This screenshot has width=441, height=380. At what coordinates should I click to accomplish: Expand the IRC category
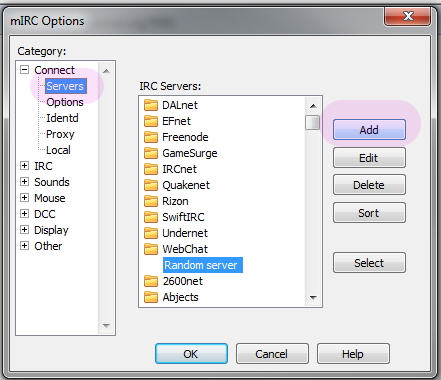tap(24, 166)
